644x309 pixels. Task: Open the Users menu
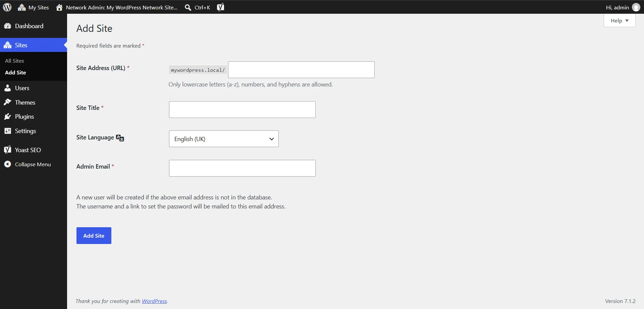click(x=34, y=88)
